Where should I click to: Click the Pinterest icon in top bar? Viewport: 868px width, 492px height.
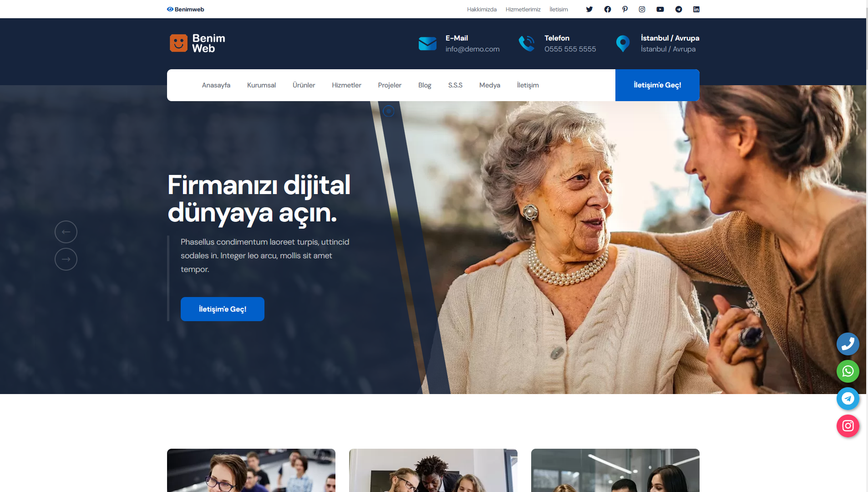(625, 9)
